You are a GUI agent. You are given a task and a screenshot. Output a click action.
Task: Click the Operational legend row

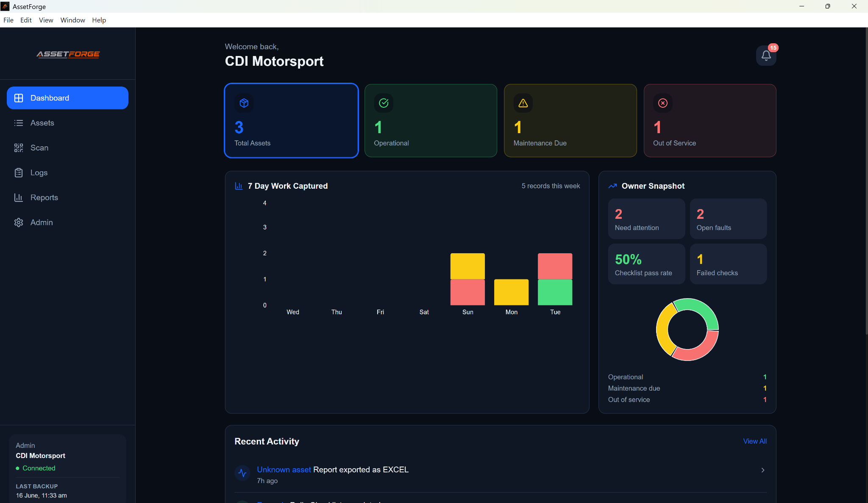[x=687, y=377]
